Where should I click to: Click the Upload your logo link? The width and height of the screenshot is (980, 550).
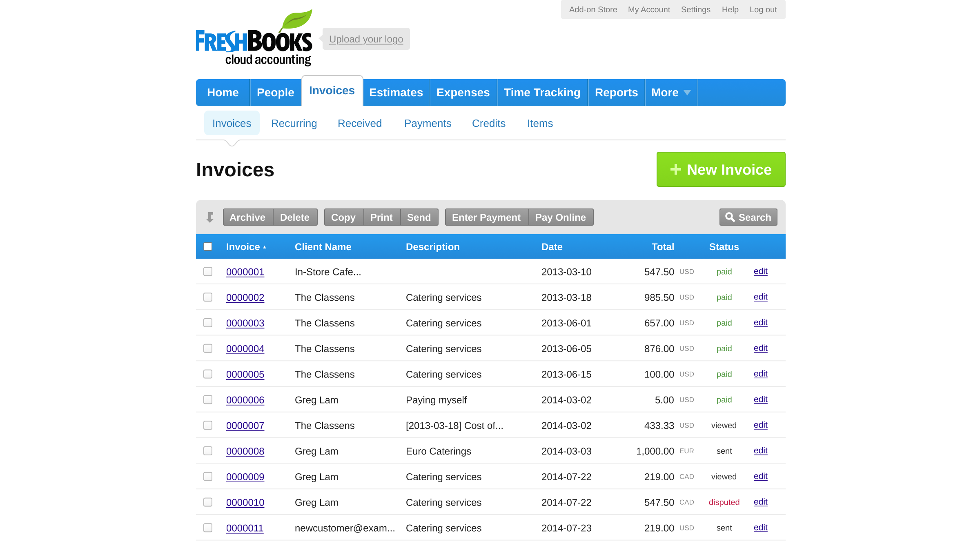pos(366,39)
